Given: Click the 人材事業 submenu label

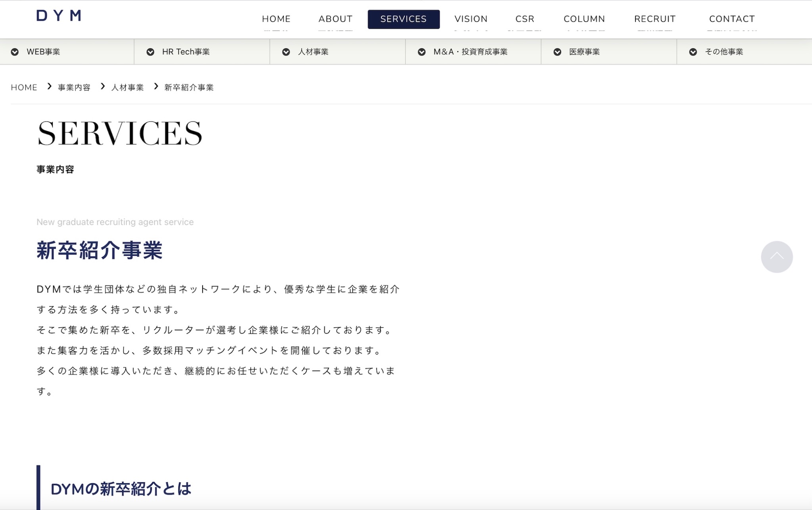Looking at the screenshot, I should tap(313, 52).
